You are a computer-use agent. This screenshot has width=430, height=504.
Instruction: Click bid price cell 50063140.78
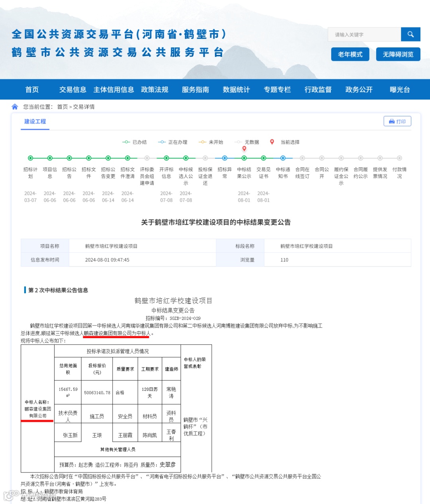(97, 393)
